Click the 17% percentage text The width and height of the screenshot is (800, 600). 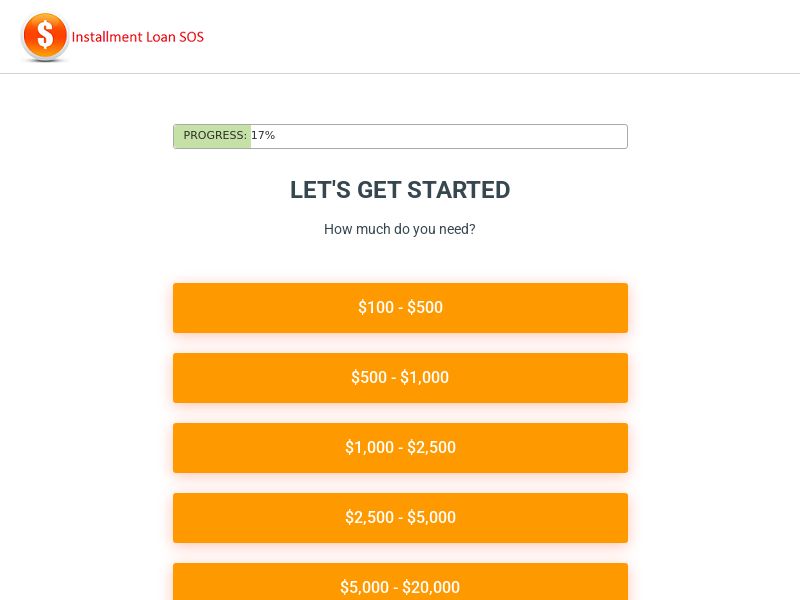pyautogui.click(x=262, y=135)
